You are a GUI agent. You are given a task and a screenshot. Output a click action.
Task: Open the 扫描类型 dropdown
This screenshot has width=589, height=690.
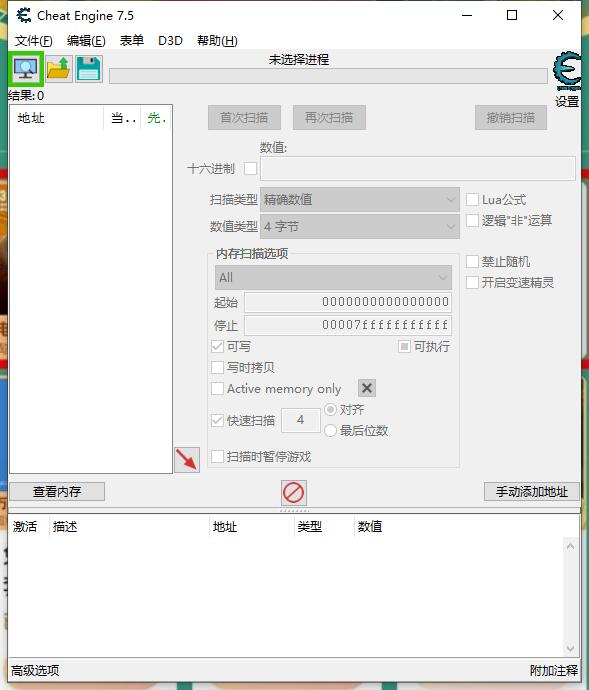(360, 200)
